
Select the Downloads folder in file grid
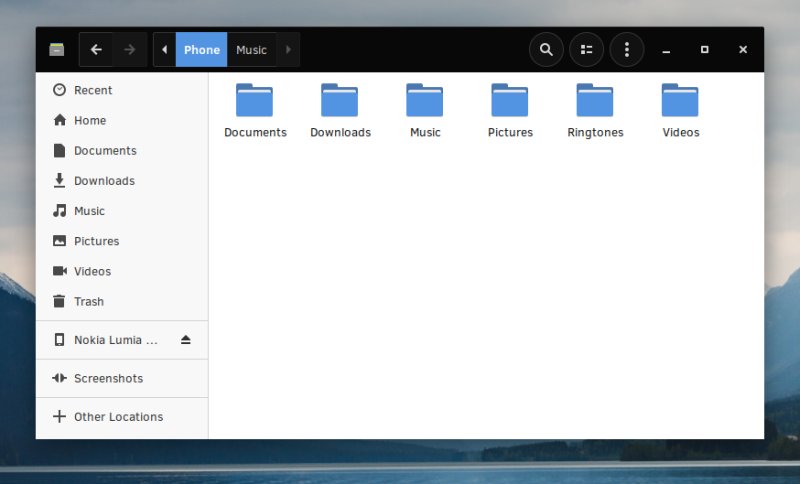[340, 101]
